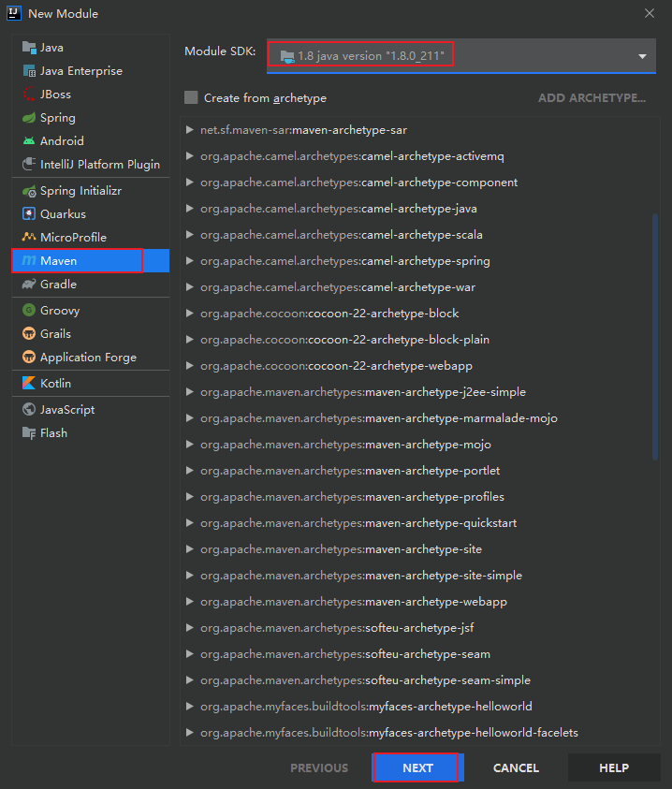Open the Module SDK dropdown
Viewport: 672px width, 789px height.
(x=642, y=56)
